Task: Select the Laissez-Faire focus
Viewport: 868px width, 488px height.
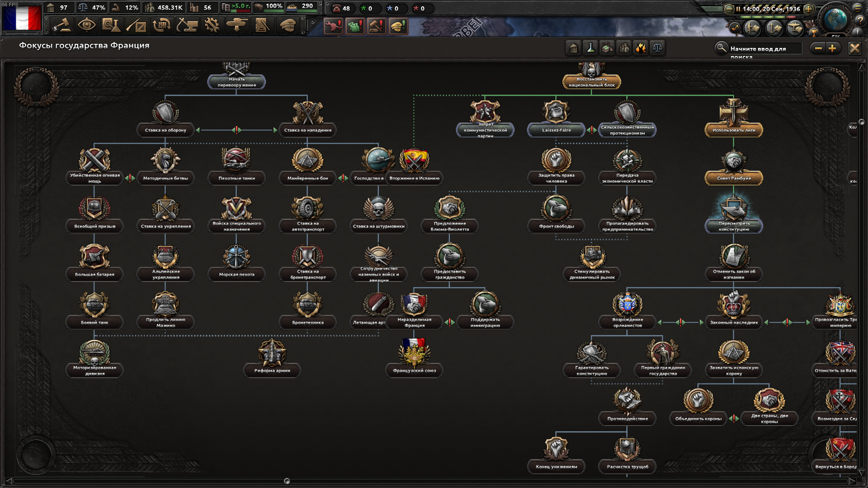Action: [556, 119]
